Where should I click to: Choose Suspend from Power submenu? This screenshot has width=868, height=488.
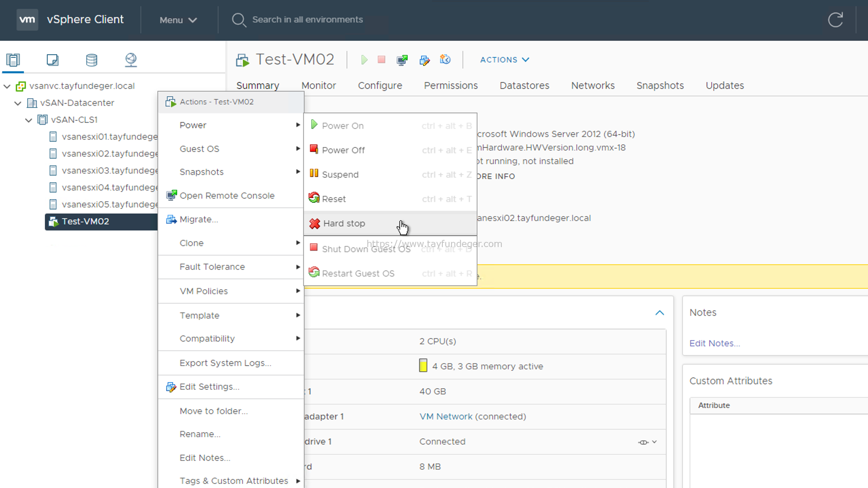click(x=390, y=175)
